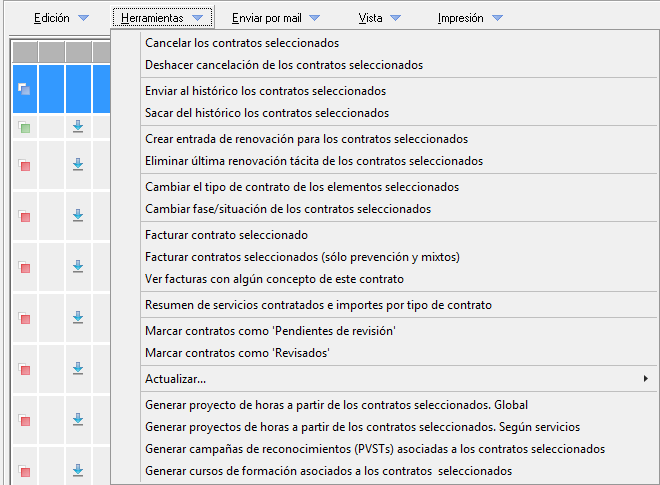
Task: Expand the Vista dropdown menu
Action: point(379,18)
